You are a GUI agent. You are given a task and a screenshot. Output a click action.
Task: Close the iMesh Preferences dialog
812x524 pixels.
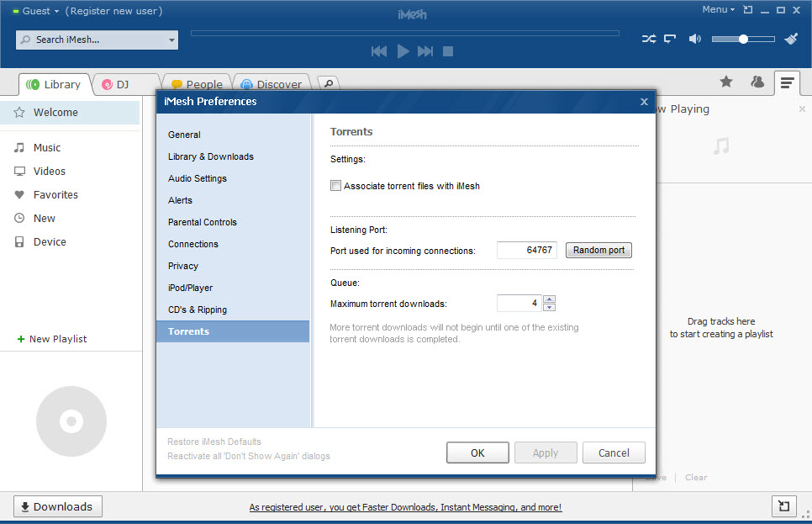coord(644,102)
